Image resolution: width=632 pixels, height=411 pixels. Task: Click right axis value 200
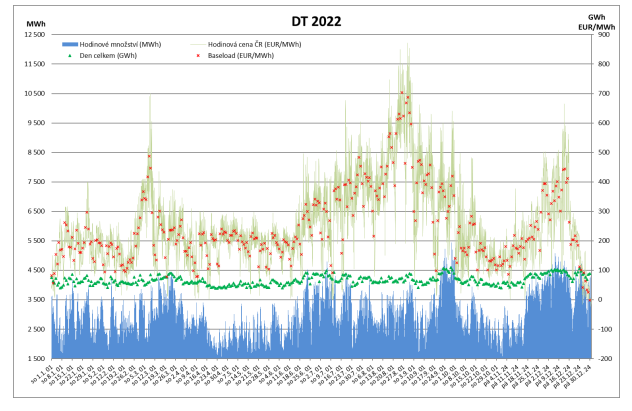(x=604, y=241)
